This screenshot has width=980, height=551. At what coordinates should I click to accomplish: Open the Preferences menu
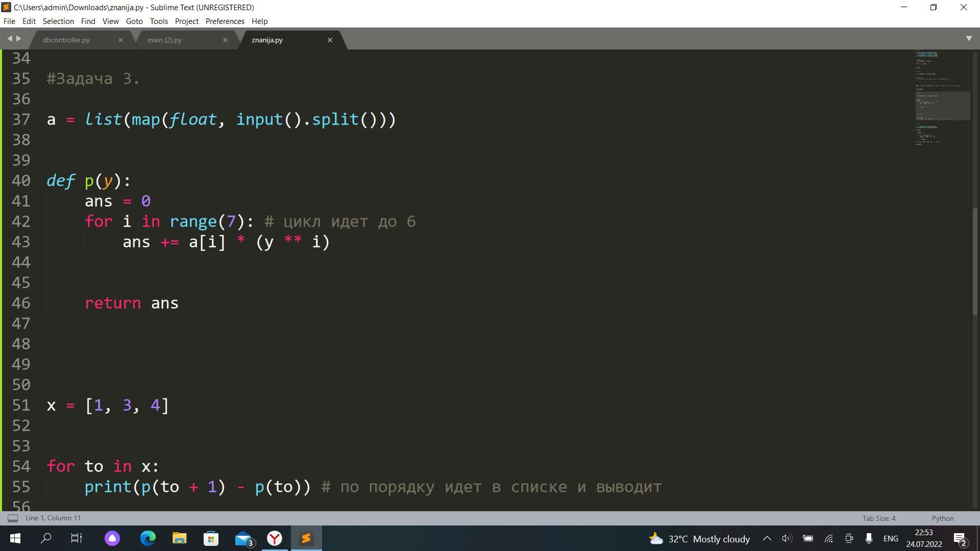click(225, 21)
